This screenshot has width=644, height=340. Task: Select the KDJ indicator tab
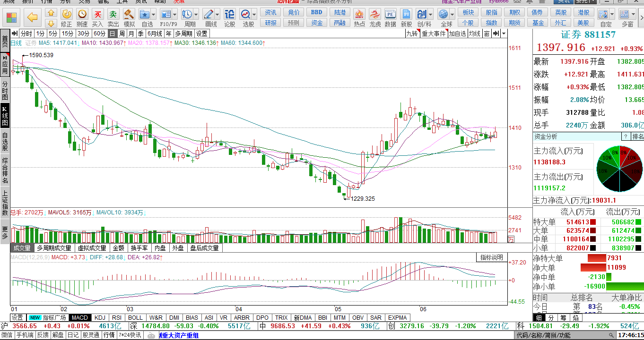point(100,318)
